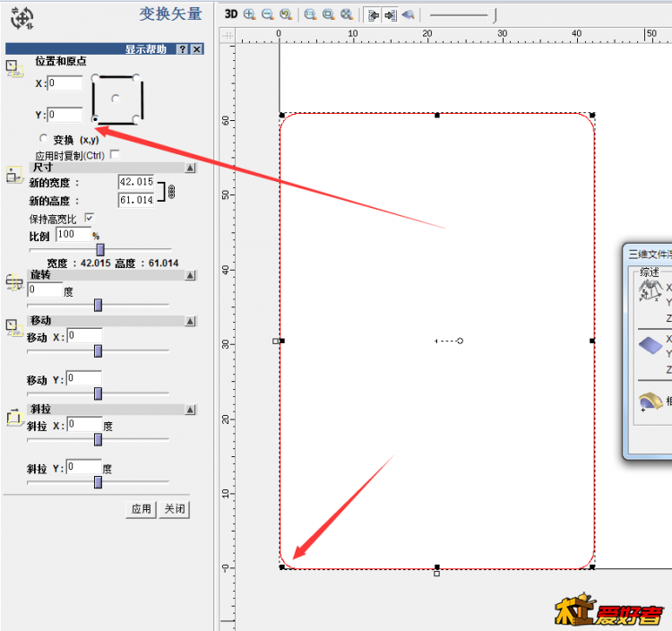Click the Show Help label in the header bar

145,49
